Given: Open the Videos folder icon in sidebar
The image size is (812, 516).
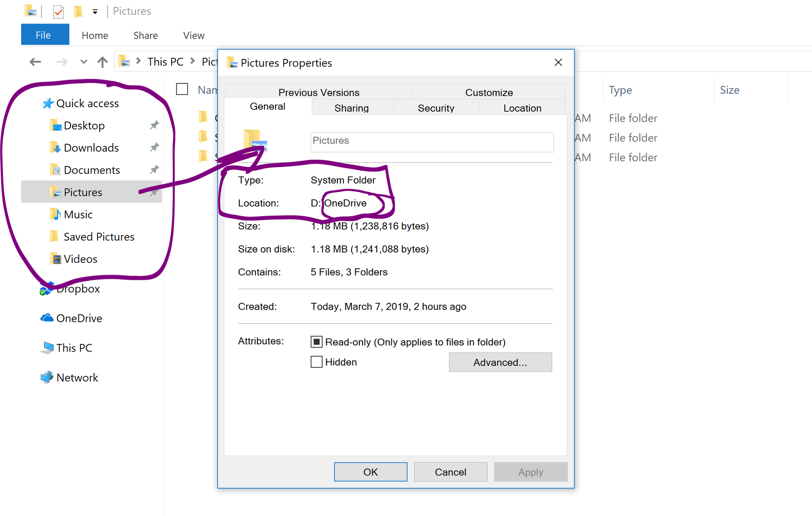Looking at the screenshot, I should tap(55, 259).
